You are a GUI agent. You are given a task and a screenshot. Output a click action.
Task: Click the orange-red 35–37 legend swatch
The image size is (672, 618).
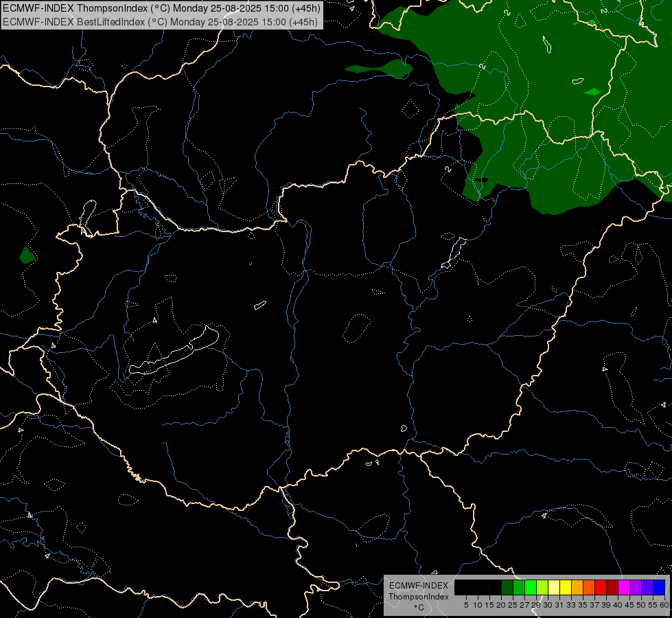589,587
